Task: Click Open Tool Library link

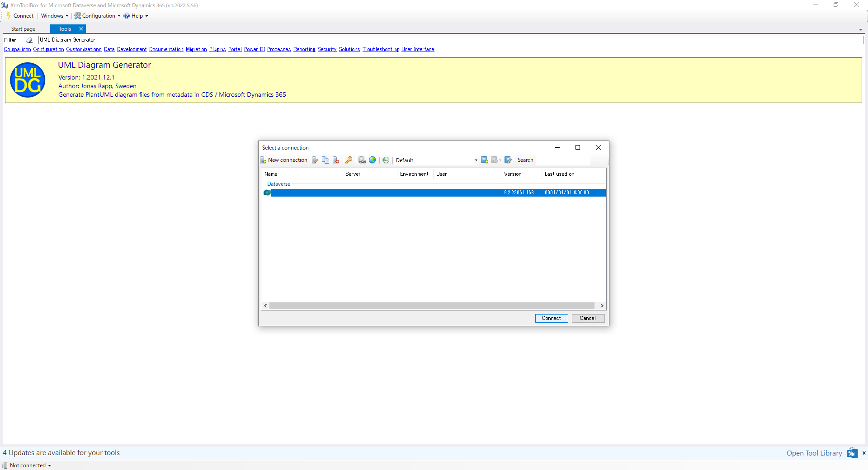Action: coord(814,453)
